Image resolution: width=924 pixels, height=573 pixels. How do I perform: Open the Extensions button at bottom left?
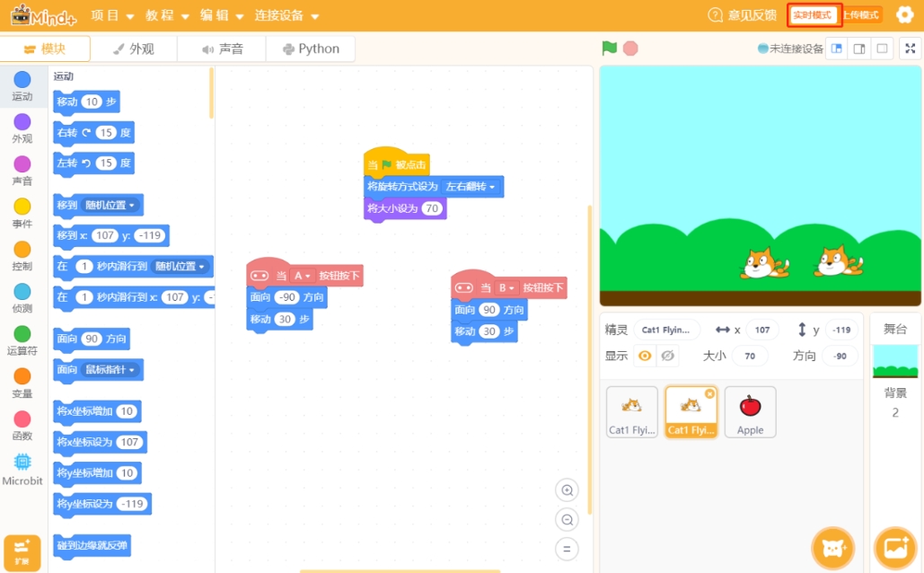click(22, 551)
